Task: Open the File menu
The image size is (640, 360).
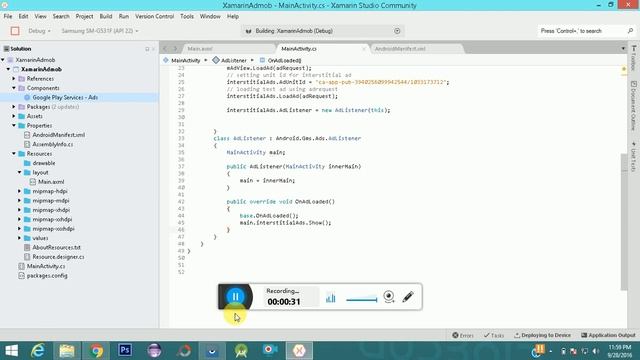Action: pos(8,16)
